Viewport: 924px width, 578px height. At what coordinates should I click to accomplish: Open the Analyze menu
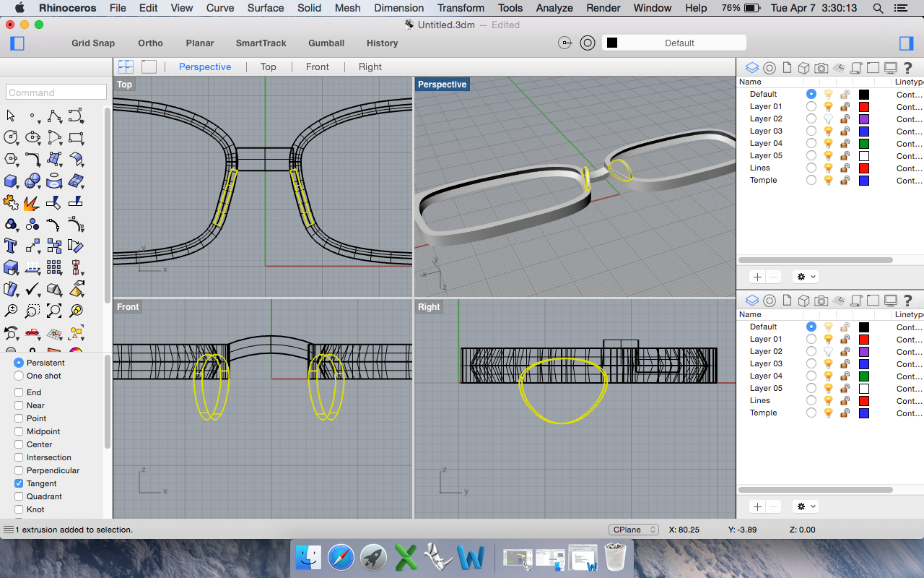point(554,8)
